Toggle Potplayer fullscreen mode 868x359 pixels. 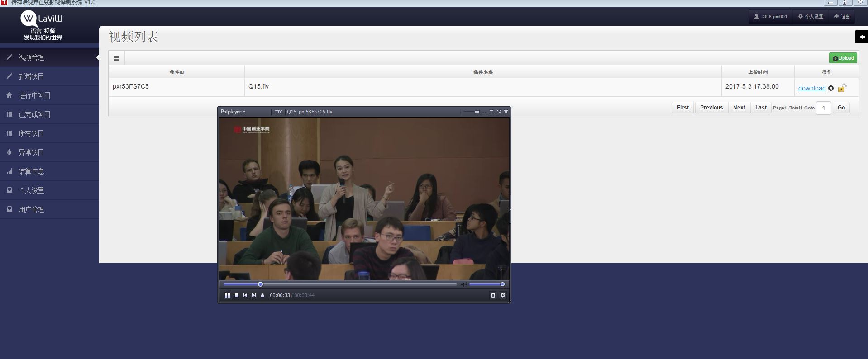(x=499, y=112)
